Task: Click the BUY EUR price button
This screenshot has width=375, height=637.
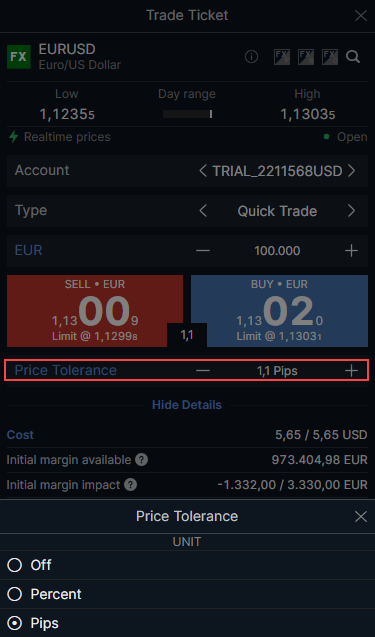Action: (x=280, y=311)
